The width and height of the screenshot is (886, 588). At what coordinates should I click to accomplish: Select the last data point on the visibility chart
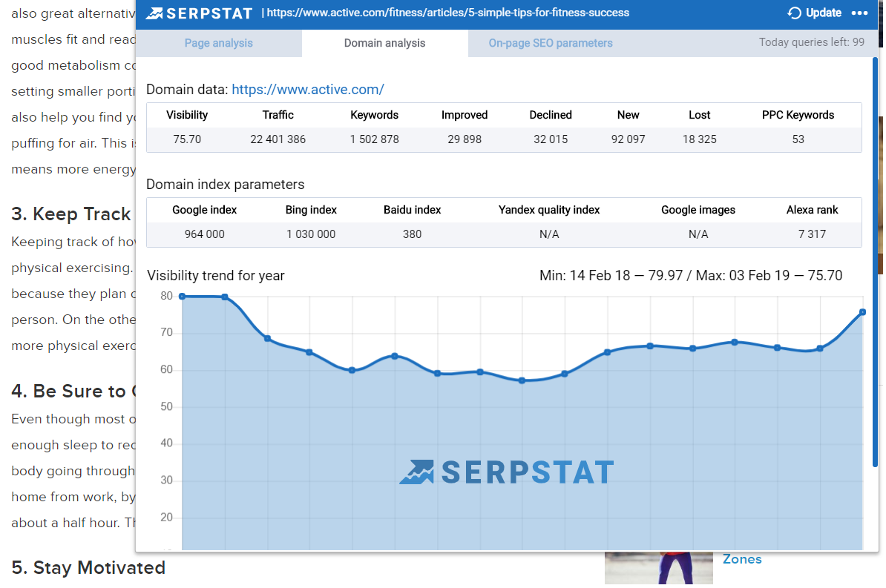pyautogui.click(x=862, y=312)
